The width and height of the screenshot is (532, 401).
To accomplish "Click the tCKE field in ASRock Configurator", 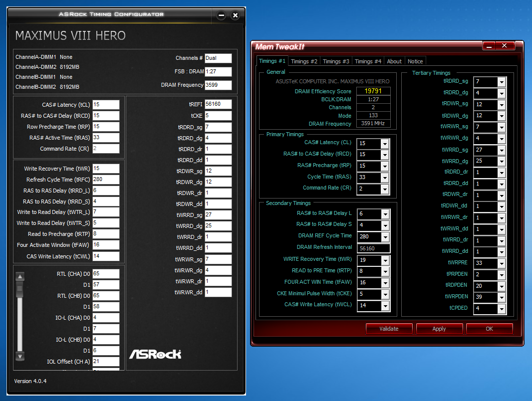I will click(218, 116).
